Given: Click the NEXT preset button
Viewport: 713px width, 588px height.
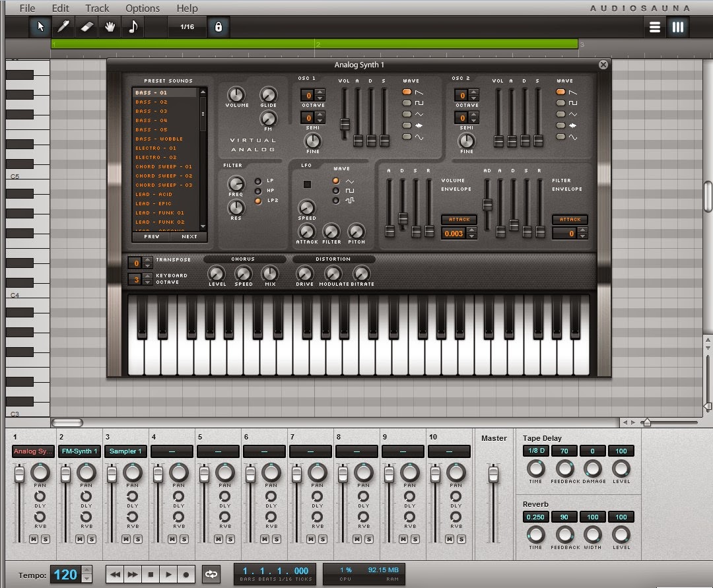Looking at the screenshot, I should click(190, 236).
